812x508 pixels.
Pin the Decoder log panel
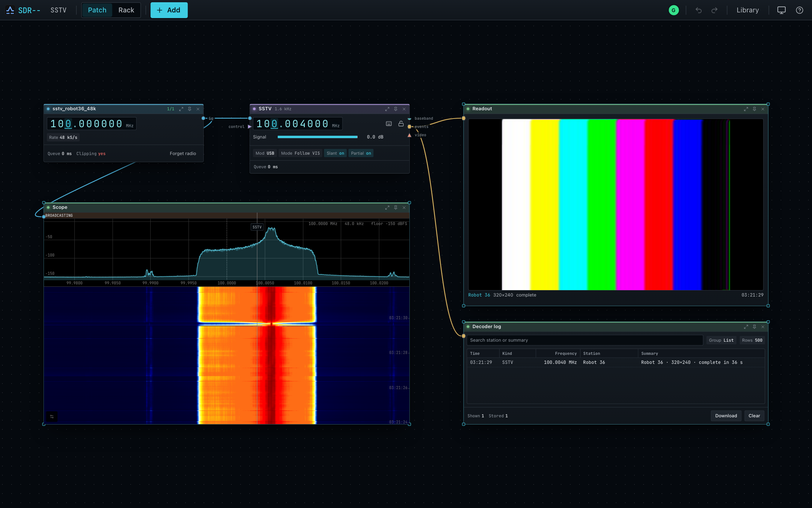(754, 327)
